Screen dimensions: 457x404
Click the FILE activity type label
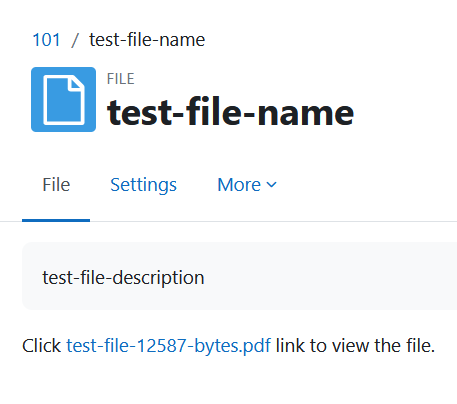[120, 79]
